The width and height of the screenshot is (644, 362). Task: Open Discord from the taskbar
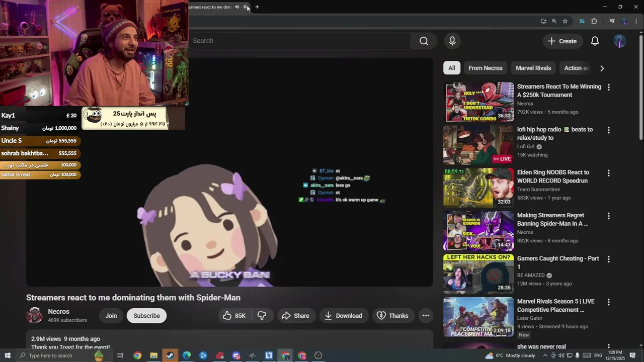pyautogui.click(x=236, y=355)
